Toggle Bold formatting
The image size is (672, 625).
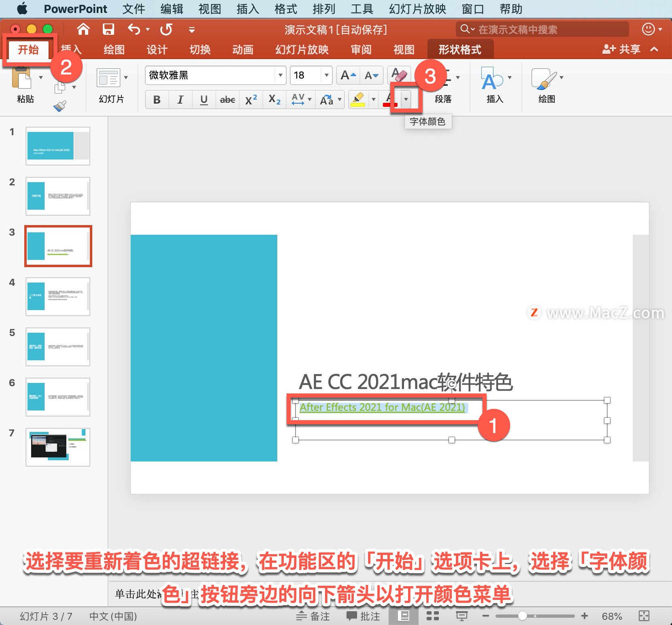pos(157,100)
